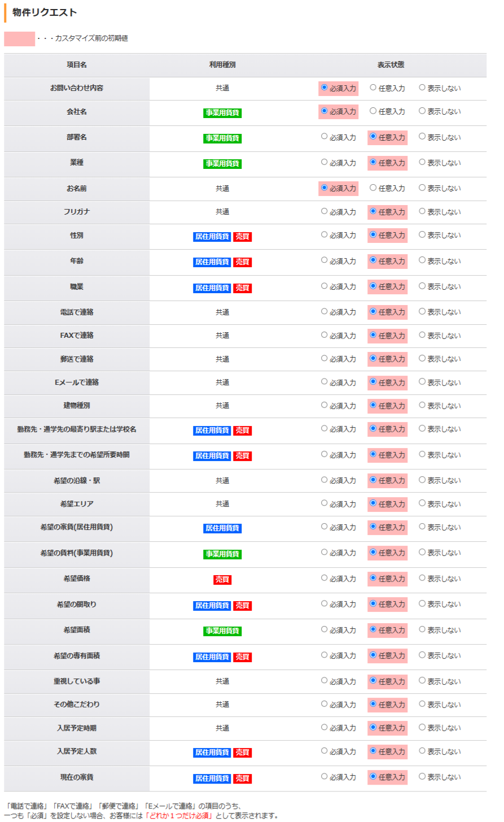Click the red 「どれか１つだけ必須」 note text
Viewport: 504px width, 822px height.
(x=179, y=816)
